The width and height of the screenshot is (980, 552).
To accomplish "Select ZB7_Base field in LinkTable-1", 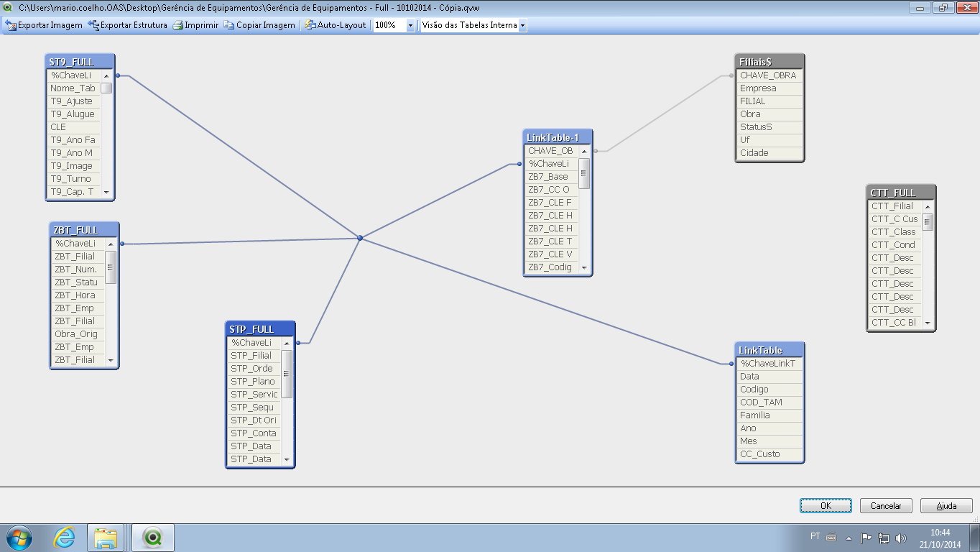I will coord(551,177).
